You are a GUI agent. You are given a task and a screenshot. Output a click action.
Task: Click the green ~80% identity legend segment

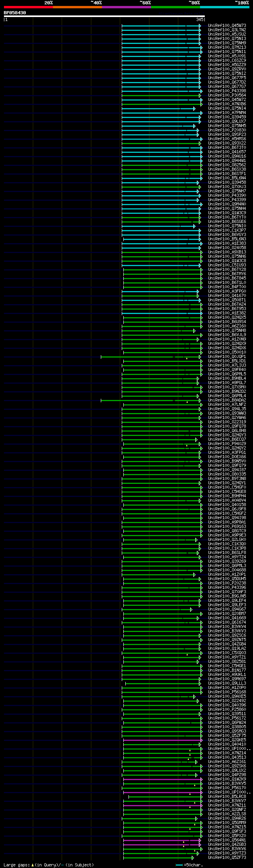[x=175, y=7]
